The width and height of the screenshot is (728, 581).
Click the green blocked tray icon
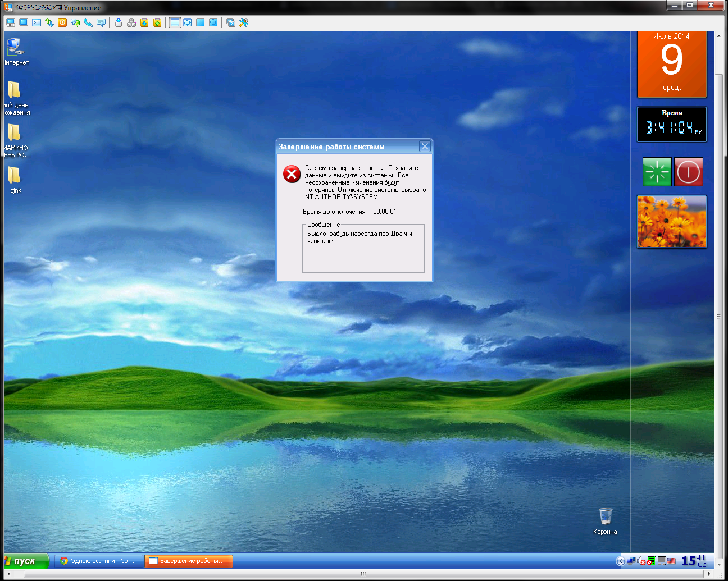coord(650,561)
